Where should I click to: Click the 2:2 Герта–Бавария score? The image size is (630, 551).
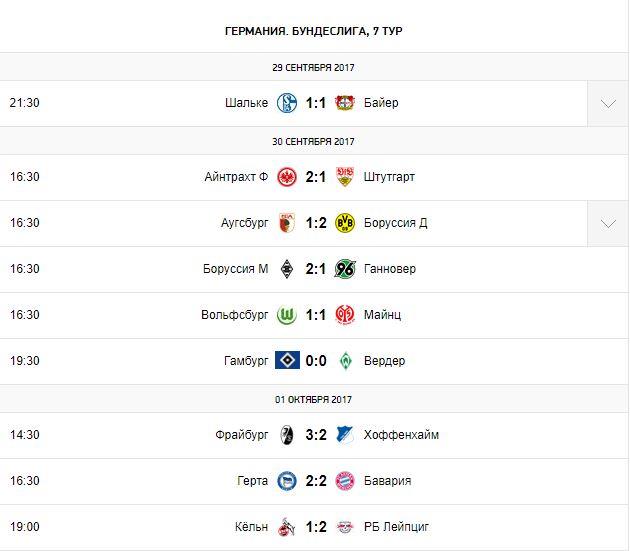[x=316, y=481]
